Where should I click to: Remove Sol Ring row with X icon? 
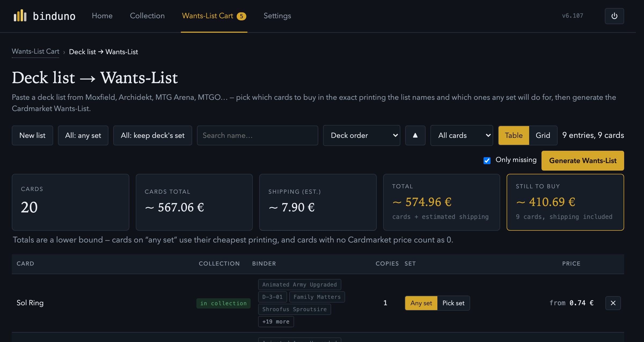pyautogui.click(x=613, y=303)
